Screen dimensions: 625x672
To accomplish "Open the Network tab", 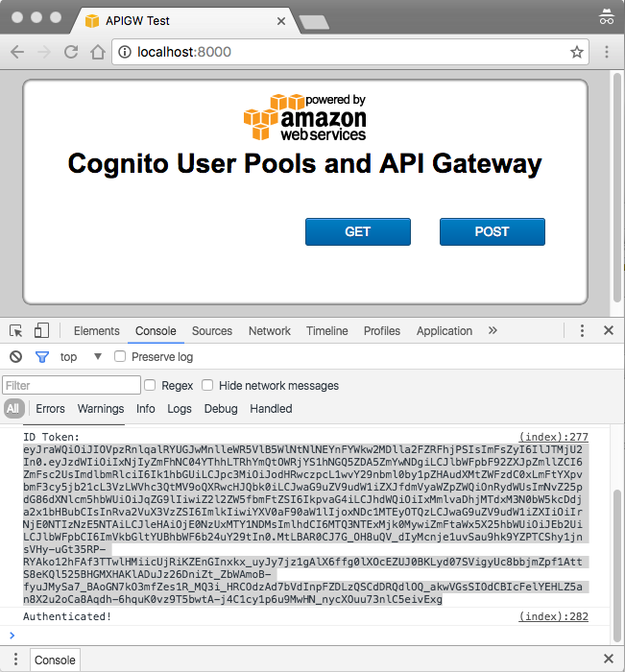I will coord(270,331).
